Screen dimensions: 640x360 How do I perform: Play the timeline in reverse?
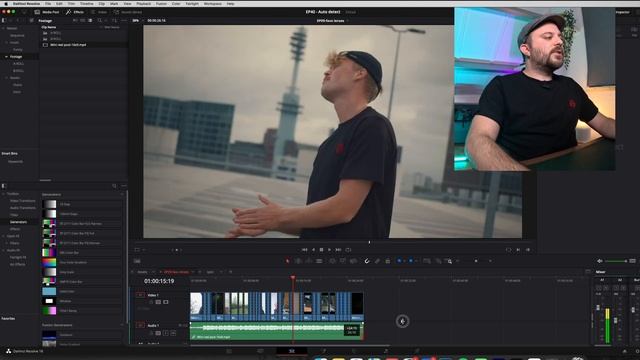pos(313,250)
